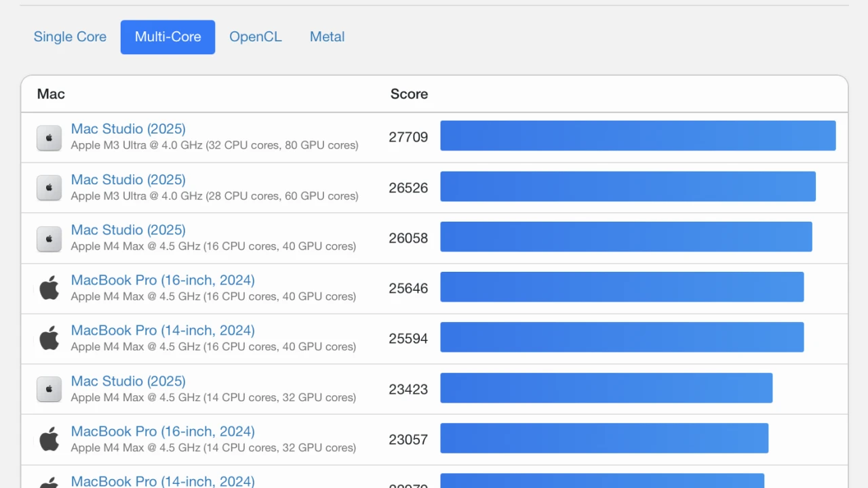Switch to the Single Core tab
This screenshot has width=868, height=488.
coord(70,37)
